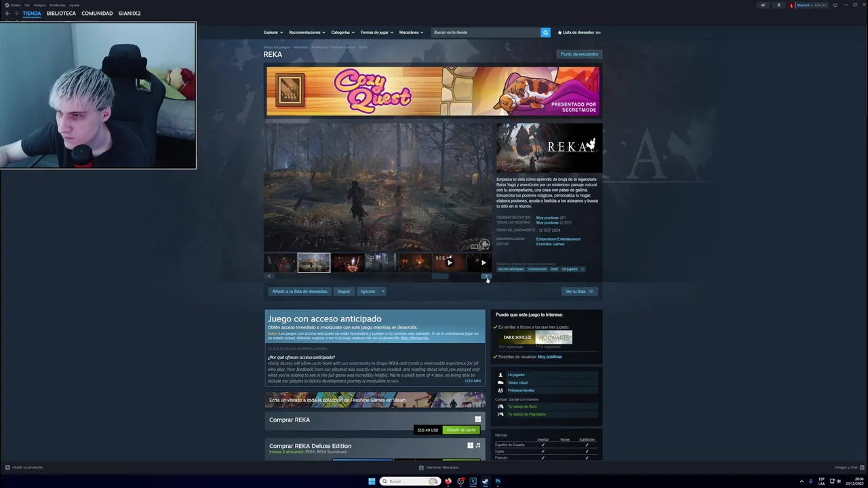The width and height of the screenshot is (868, 488).
Task: Click Añadir a tu lista de deseados
Action: tap(300, 291)
